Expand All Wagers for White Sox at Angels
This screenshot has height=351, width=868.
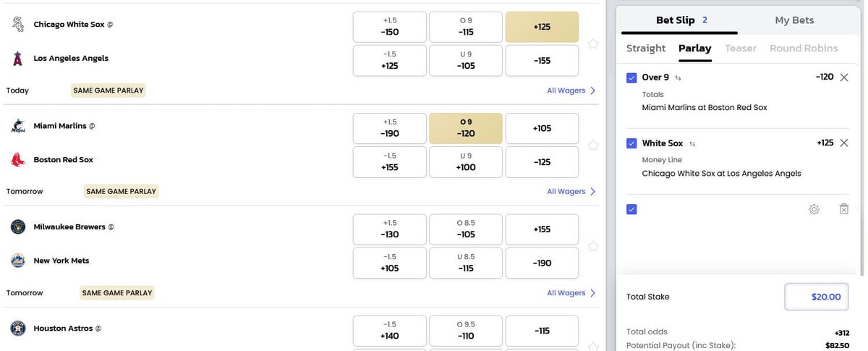(x=571, y=90)
